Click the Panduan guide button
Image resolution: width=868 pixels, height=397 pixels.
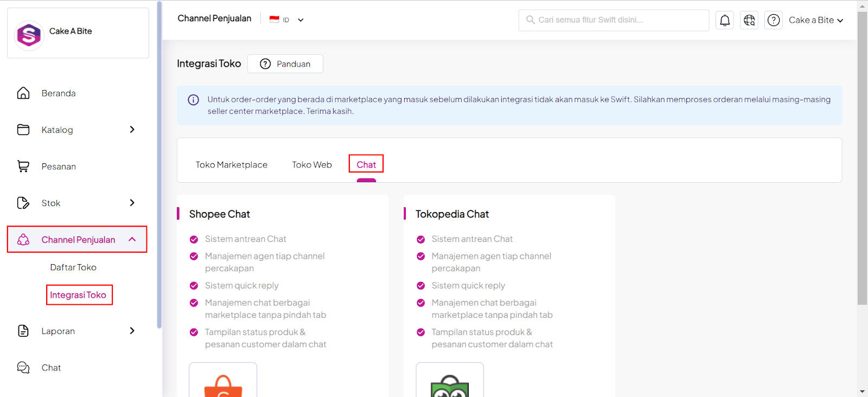[x=285, y=64]
